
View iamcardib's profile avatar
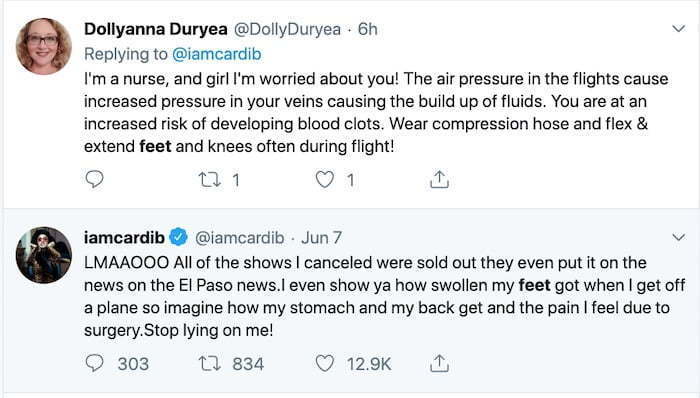[x=43, y=255]
